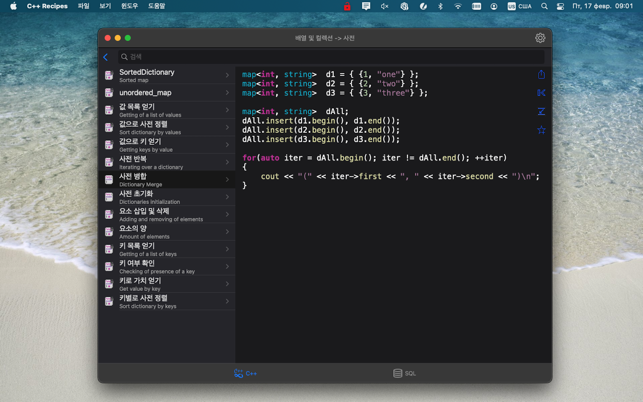Select the Getting a list of keys recipe
Screen dimensions: 643x402
(x=167, y=249)
